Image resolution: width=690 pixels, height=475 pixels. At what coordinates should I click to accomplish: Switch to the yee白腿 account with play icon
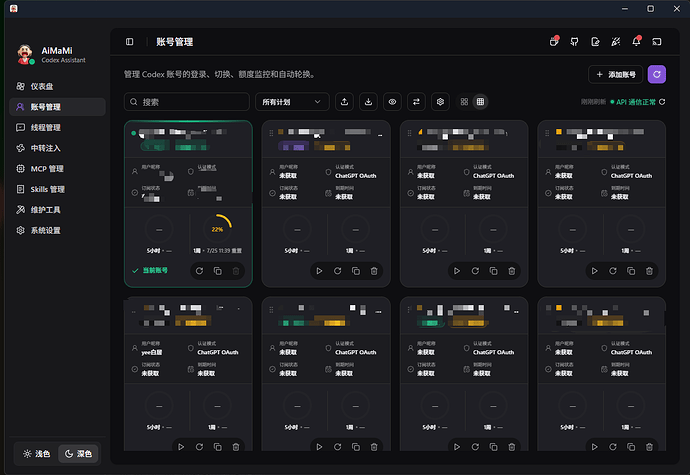pyautogui.click(x=181, y=447)
